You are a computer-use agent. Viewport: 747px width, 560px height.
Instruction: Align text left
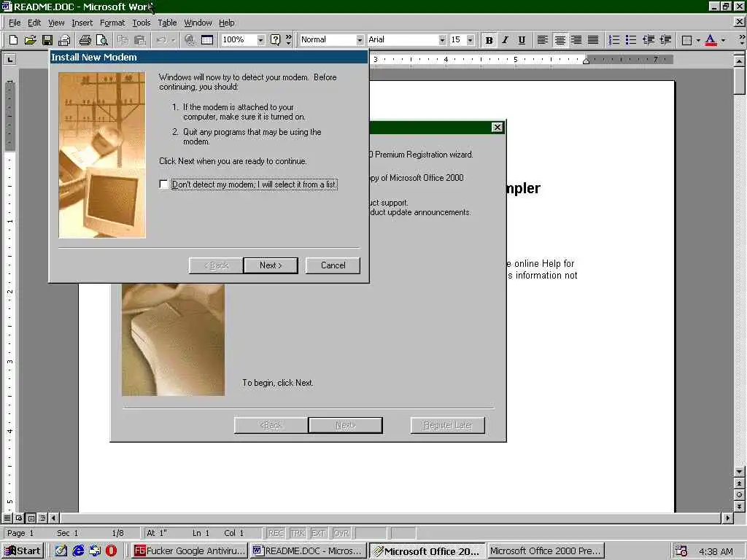542,40
